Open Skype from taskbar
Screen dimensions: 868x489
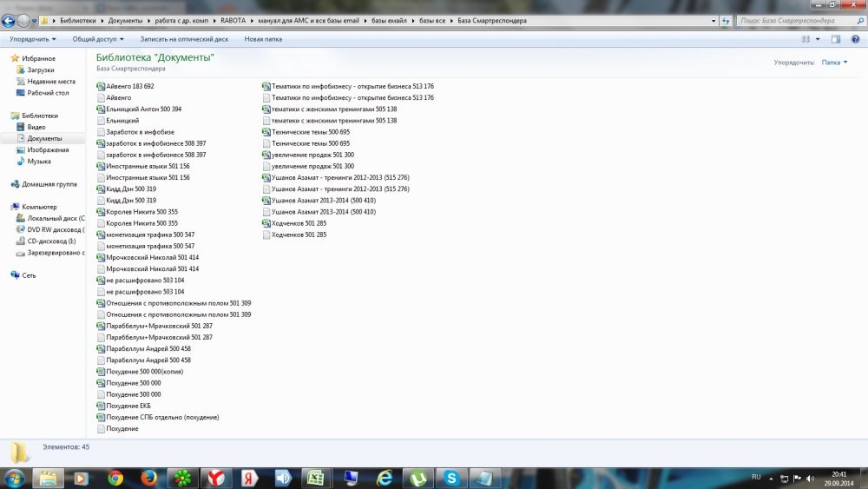(x=451, y=478)
